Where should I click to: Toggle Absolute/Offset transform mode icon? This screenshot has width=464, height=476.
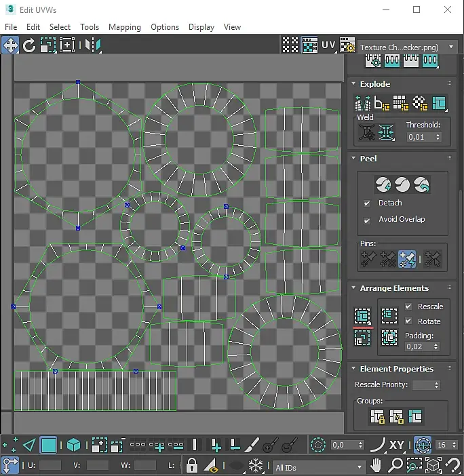pyautogui.click(x=10, y=465)
